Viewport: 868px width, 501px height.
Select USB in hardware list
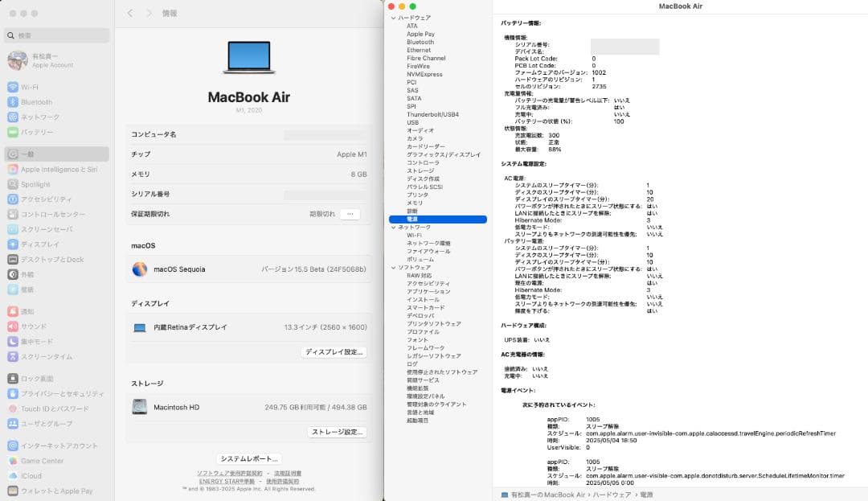[x=412, y=122]
